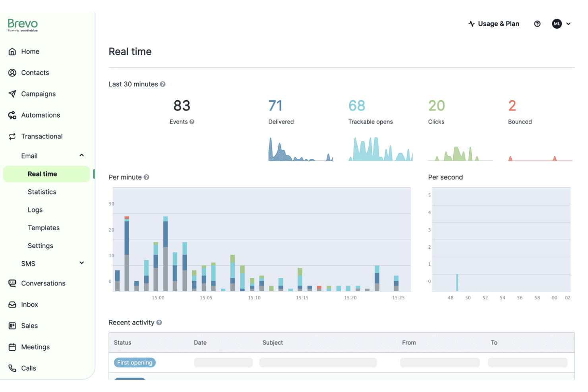Expand the SMS section
Viewport: 588px width, 392px height.
tap(82, 263)
